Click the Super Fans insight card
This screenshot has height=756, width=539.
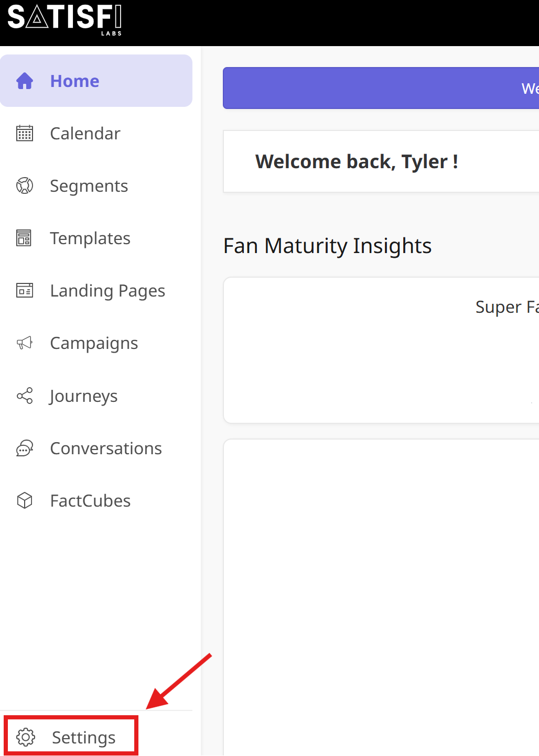[x=381, y=350]
